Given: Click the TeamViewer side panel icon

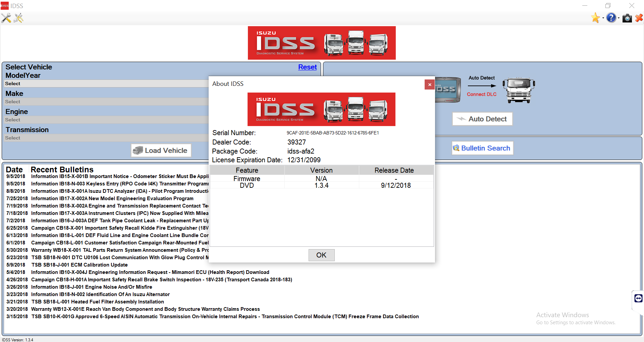Looking at the screenshot, I should click(x=638, y=298).
